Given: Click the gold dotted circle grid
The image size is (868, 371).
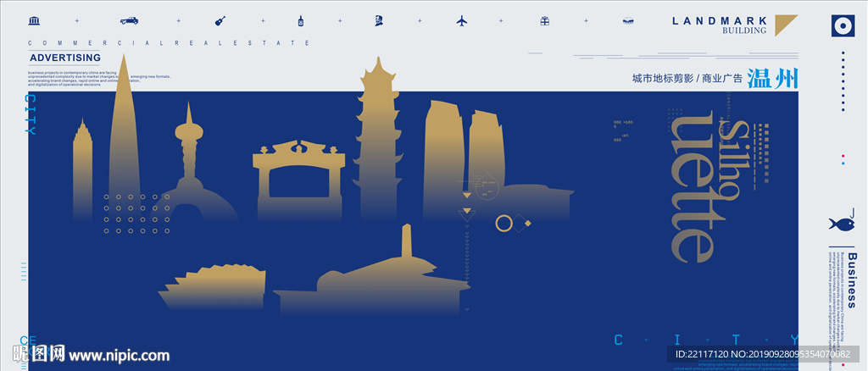Looking at the screenshot, I should (x=136, y=214).
